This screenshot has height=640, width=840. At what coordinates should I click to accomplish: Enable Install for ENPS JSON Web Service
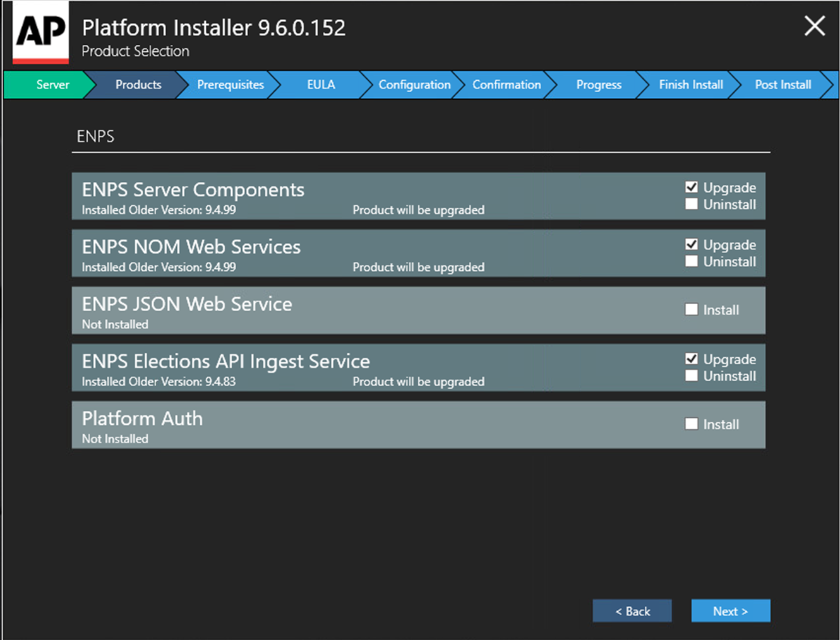tap(692, 309)
